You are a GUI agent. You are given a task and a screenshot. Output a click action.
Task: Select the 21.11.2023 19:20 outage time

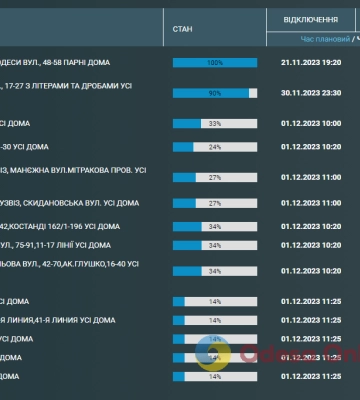coord(311,63)
